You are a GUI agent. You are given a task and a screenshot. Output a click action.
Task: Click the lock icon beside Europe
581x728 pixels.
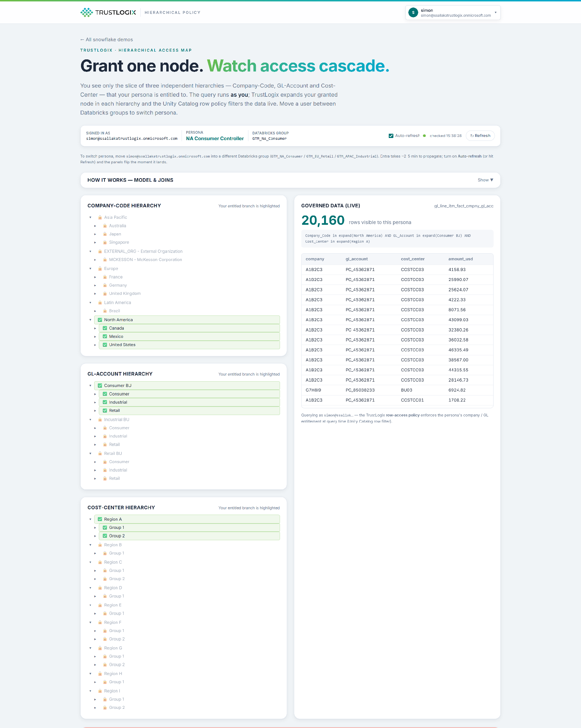[100, 269]
